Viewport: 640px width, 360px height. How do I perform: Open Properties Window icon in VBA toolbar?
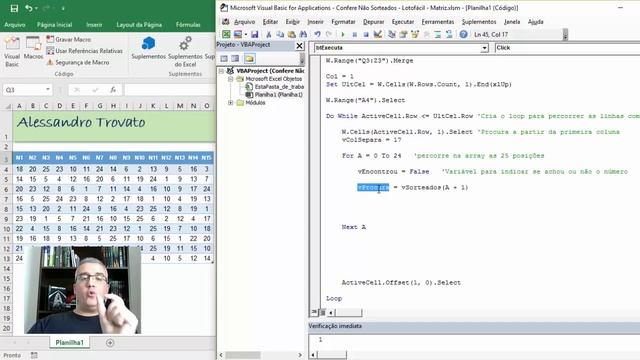click(x=403, y=34)
